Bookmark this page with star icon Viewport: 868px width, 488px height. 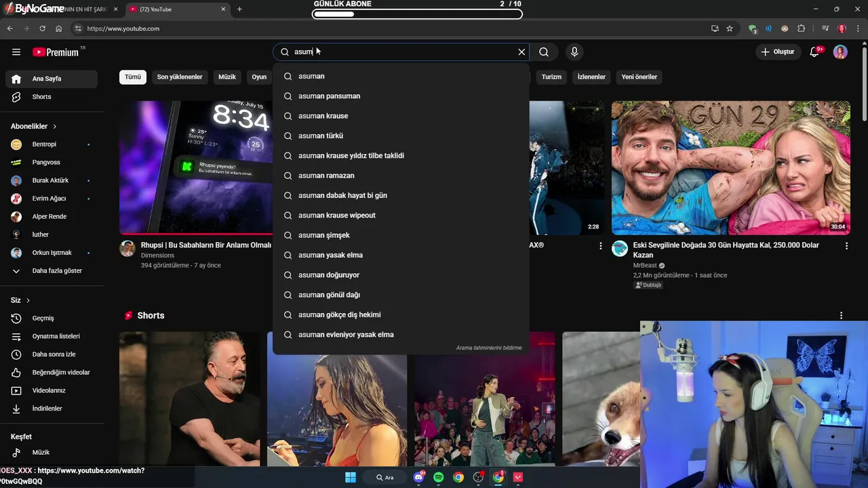tap(730, 28)
